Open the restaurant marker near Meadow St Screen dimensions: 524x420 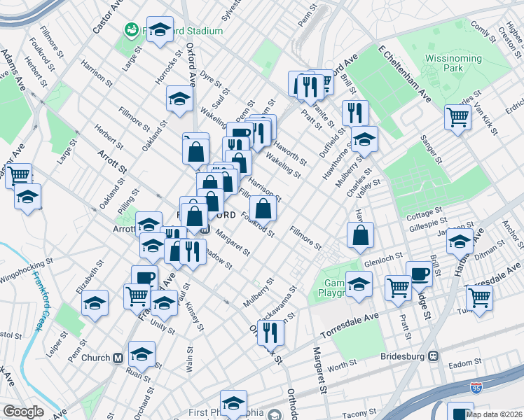click(193, 253)
